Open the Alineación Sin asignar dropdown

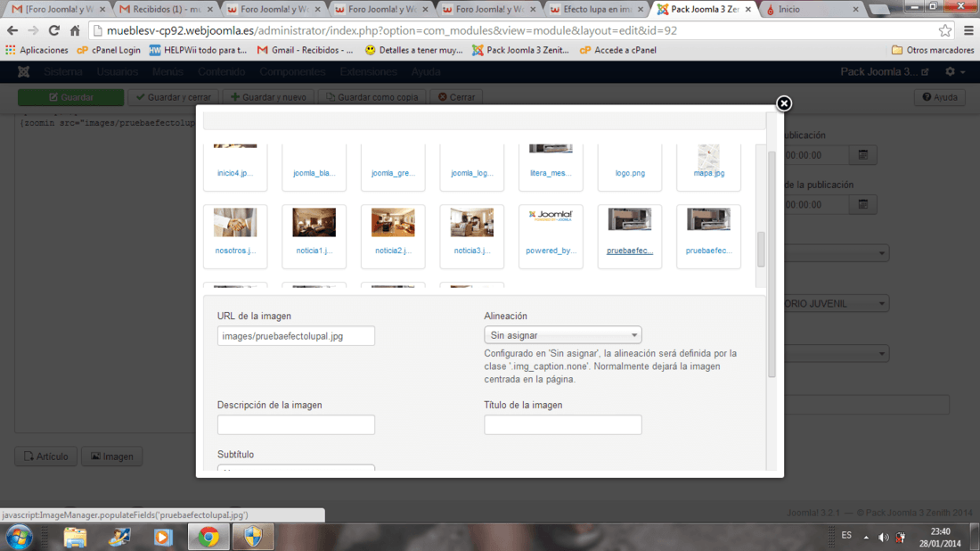562,335
